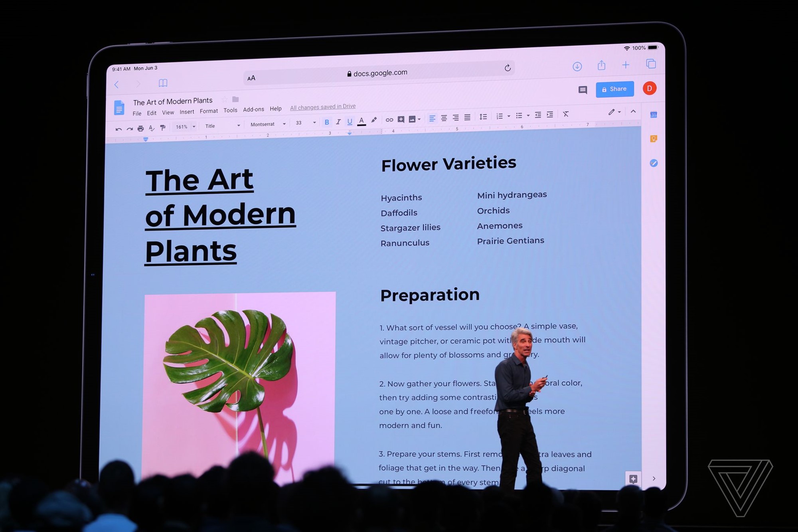Toggle Italic formatting
The image size is (798, 532).
pyautogui.click(x=338, y=122)
